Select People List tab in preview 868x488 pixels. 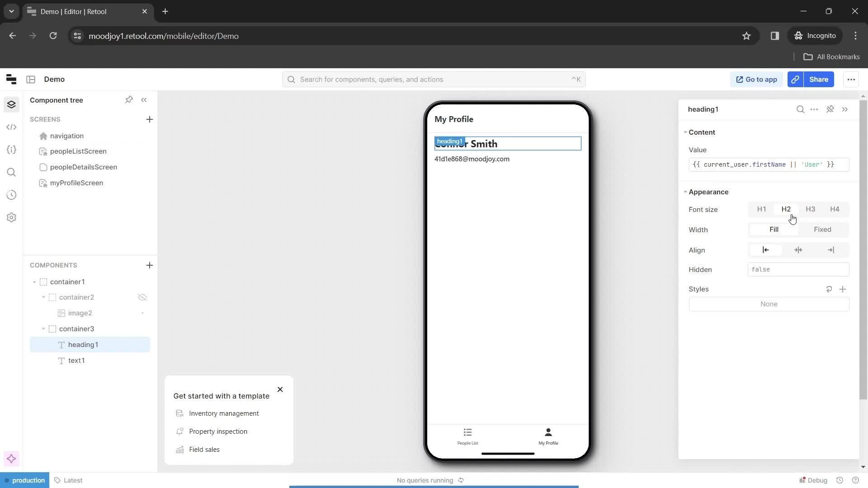[467, 436]
